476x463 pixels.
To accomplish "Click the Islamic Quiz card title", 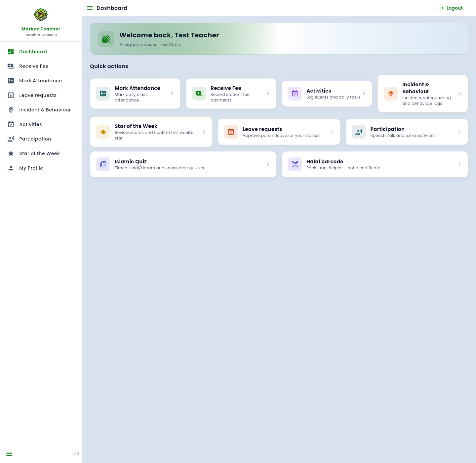I will pyautogui.click(x=131, y=161).
